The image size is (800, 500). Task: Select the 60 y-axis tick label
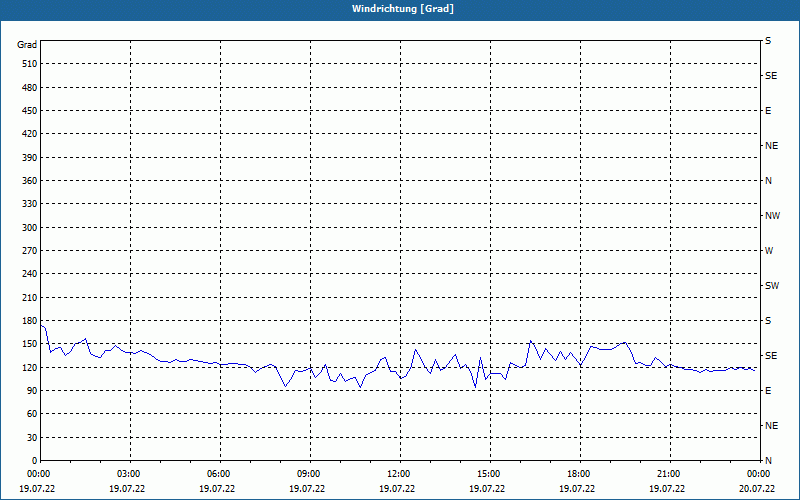click(x=31, y=414)
